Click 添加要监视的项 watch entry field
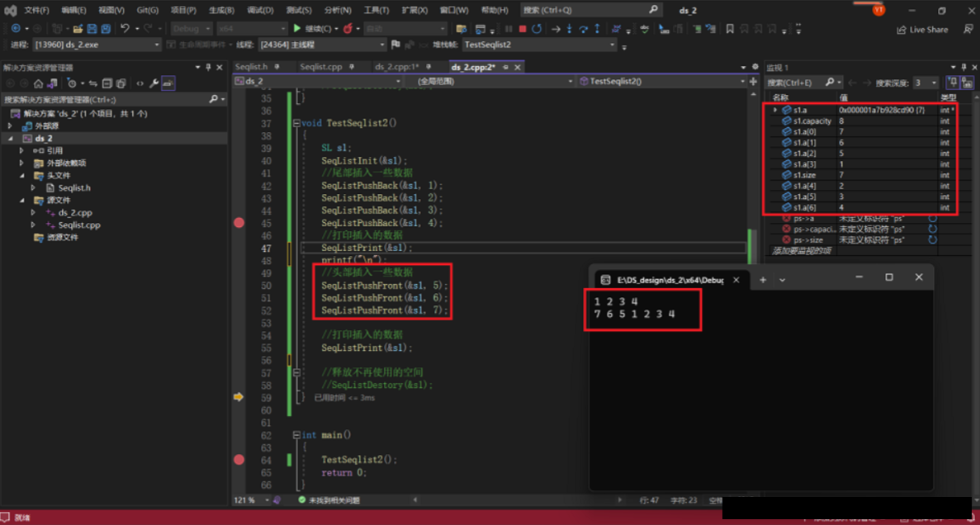This screenshot has height=525, width=980. 801,251
